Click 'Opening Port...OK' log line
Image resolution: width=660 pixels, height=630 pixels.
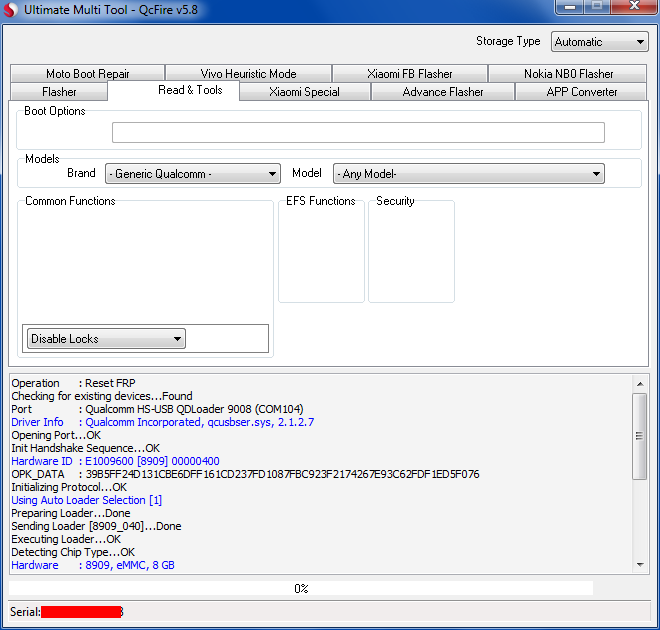56,435
